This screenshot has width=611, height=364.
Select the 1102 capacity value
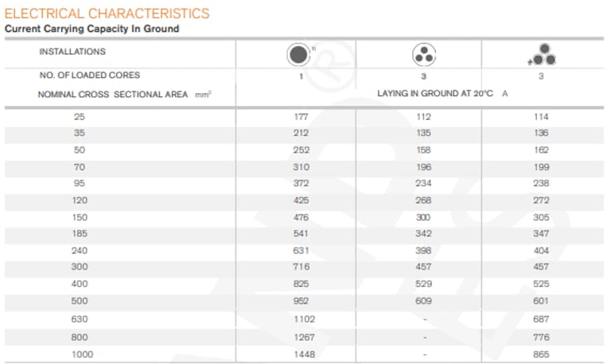click(x=302, y=318)
